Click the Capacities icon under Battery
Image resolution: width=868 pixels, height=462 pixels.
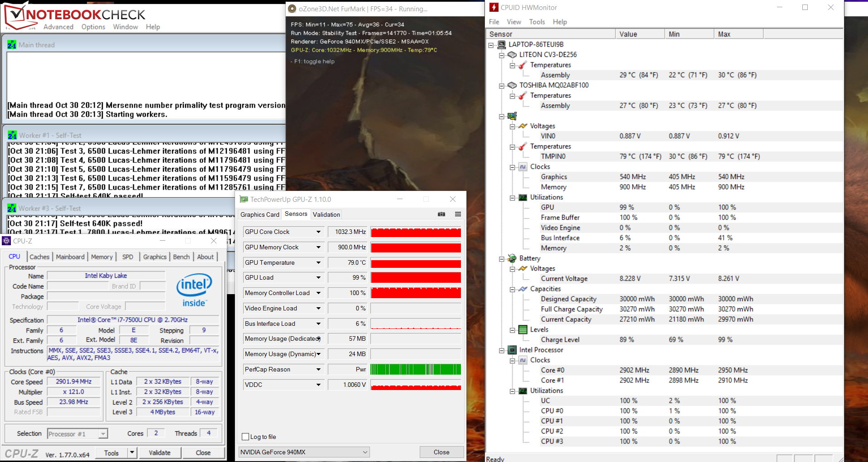point(523,289)
